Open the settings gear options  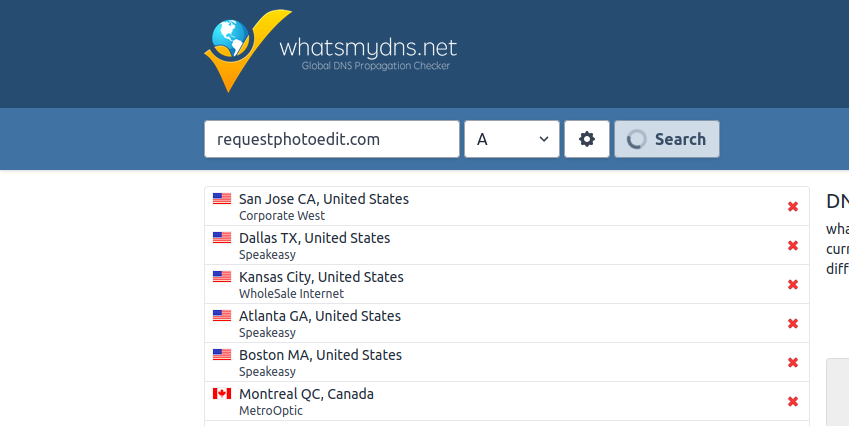pyautogui.click(x=587, y=139)
